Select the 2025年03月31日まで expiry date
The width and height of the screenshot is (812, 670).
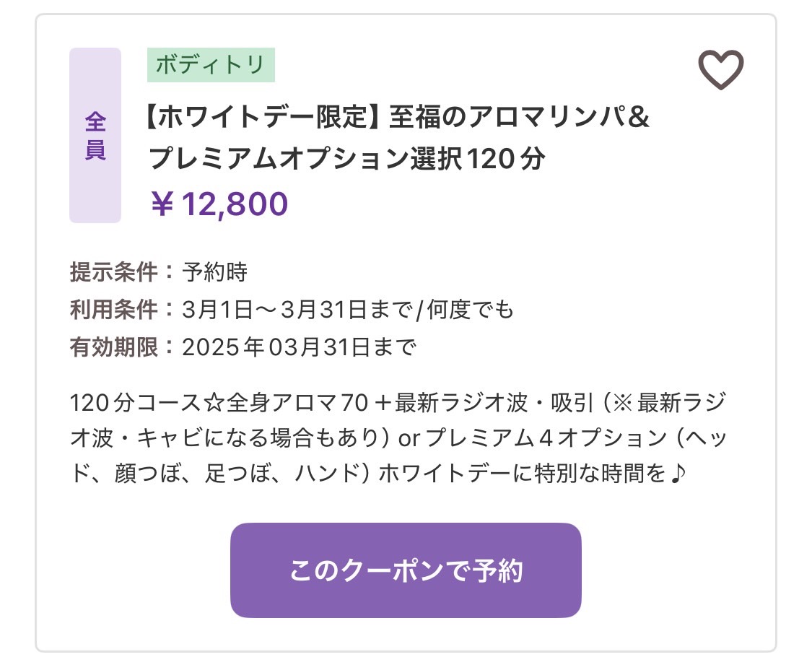click(299, 347)
